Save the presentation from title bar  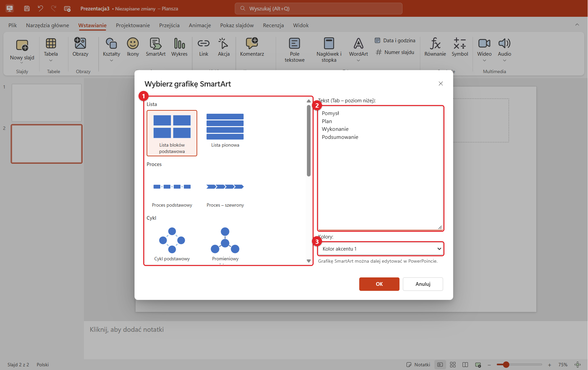click(x=27, y=8)
